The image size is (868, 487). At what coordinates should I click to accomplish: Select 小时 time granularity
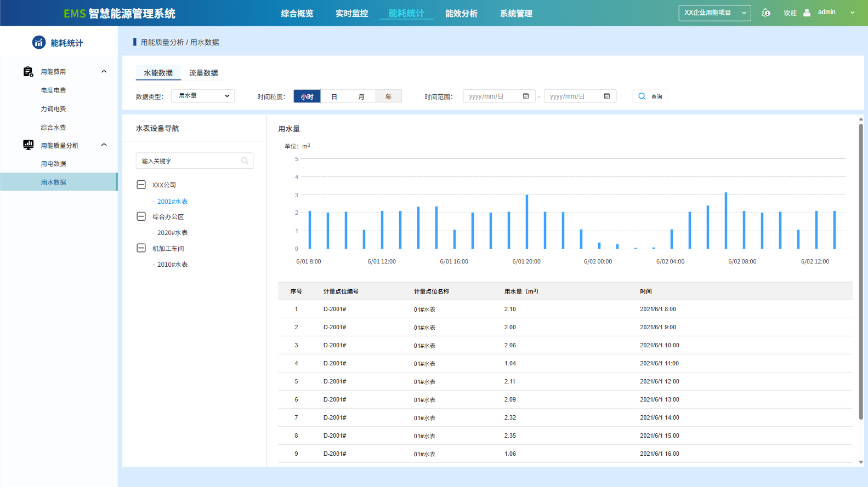(307, 96)
